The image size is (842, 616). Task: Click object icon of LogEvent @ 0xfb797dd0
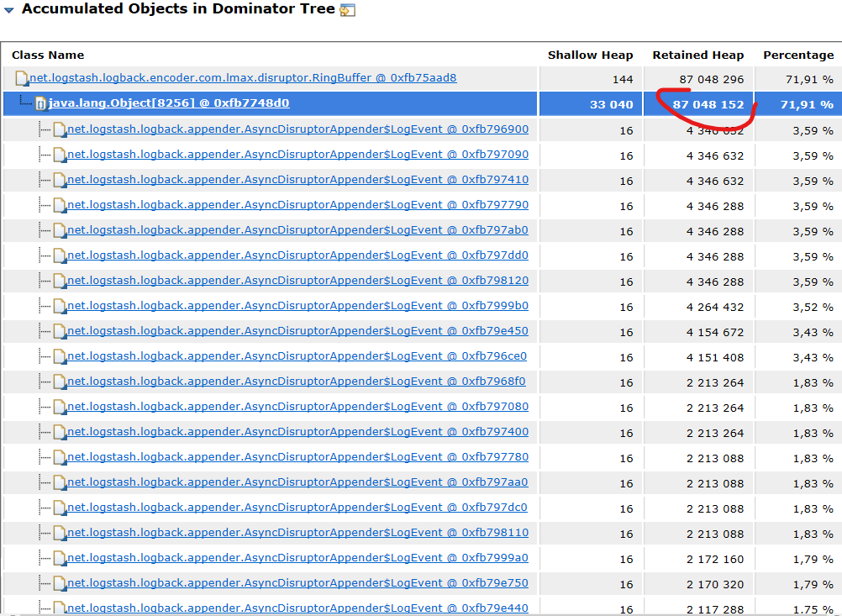point(60,256)
